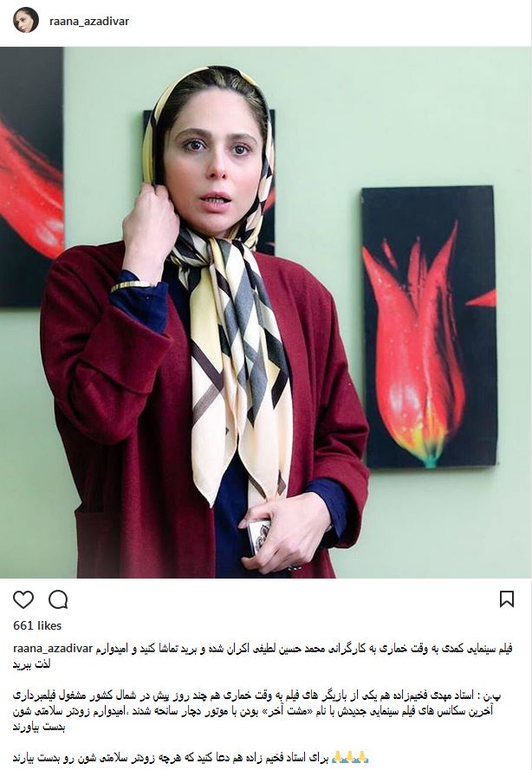Click the first Persian caption line

304,649
